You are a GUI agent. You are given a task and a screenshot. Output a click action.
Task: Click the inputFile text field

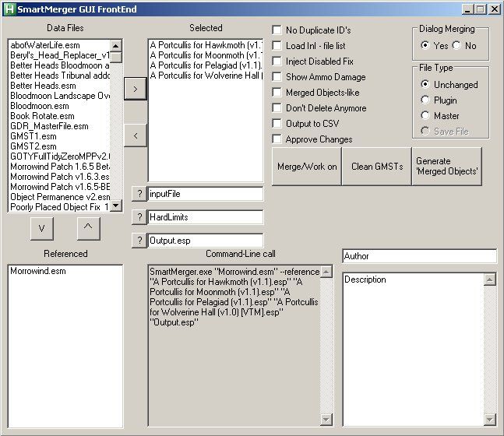(206, 194)
